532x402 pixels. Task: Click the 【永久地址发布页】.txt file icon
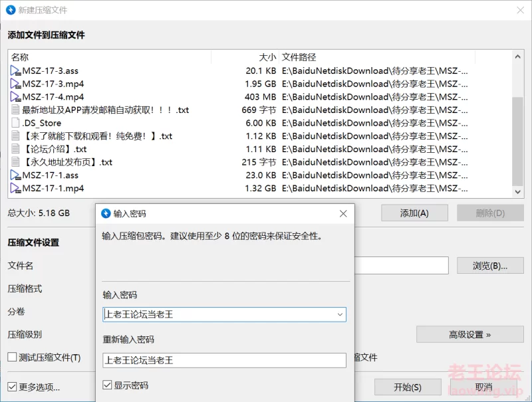tap(15, 162)
